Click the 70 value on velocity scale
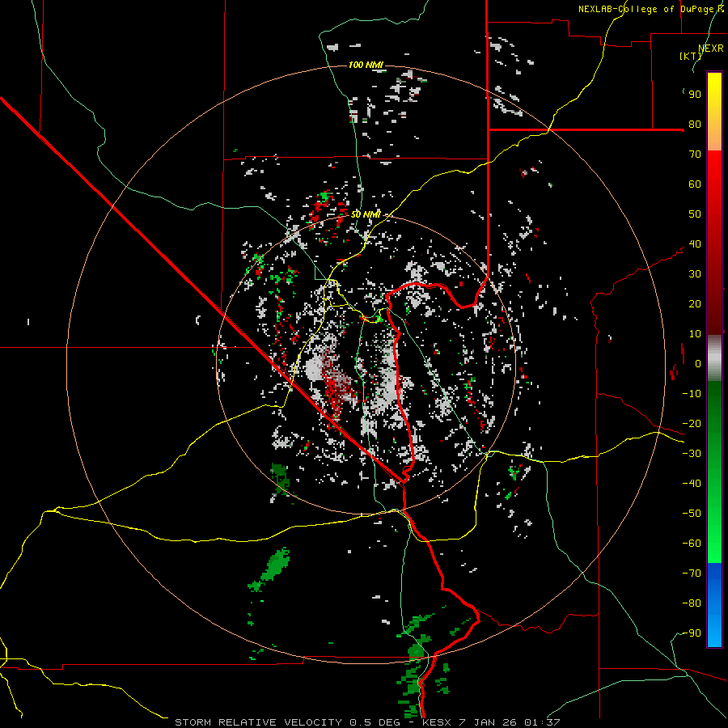Image resolution: width=728 pixels, height=728 pixels. 695,154
